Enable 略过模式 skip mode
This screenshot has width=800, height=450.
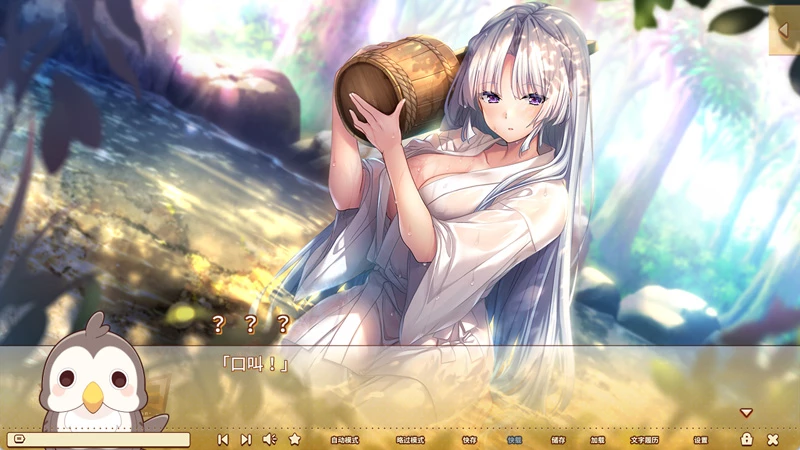coord(410,440)
